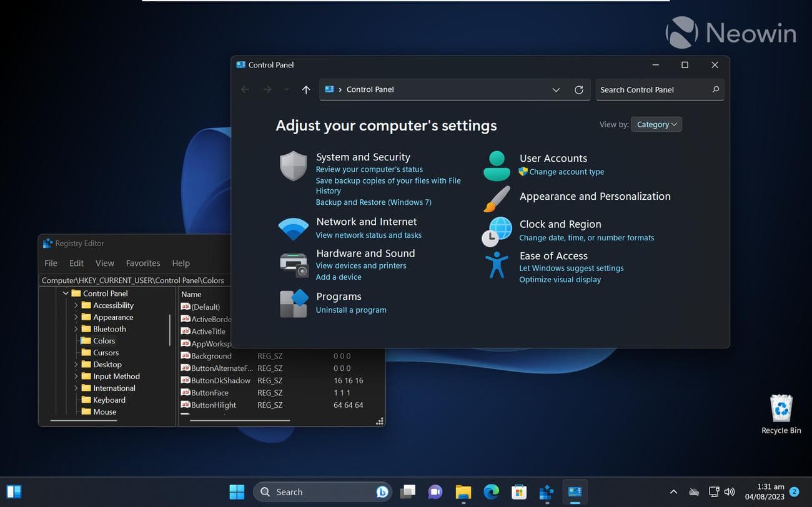
Task: Open the Programs category icon
Action: tap(294, 303)
